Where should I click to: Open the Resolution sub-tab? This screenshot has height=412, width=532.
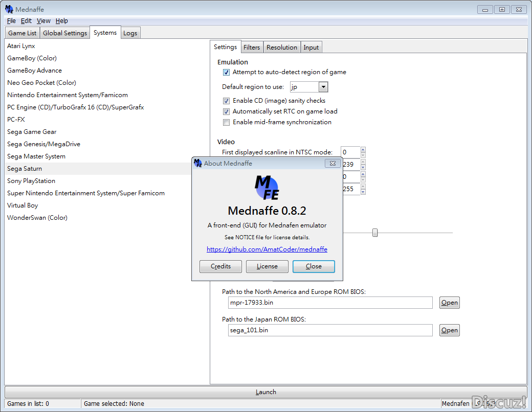(282, 47)
